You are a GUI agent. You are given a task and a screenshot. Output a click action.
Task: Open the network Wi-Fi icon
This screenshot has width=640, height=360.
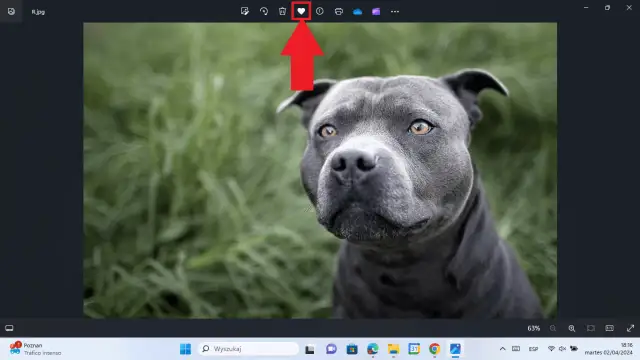pyautogui.click(x=551, y=349)
